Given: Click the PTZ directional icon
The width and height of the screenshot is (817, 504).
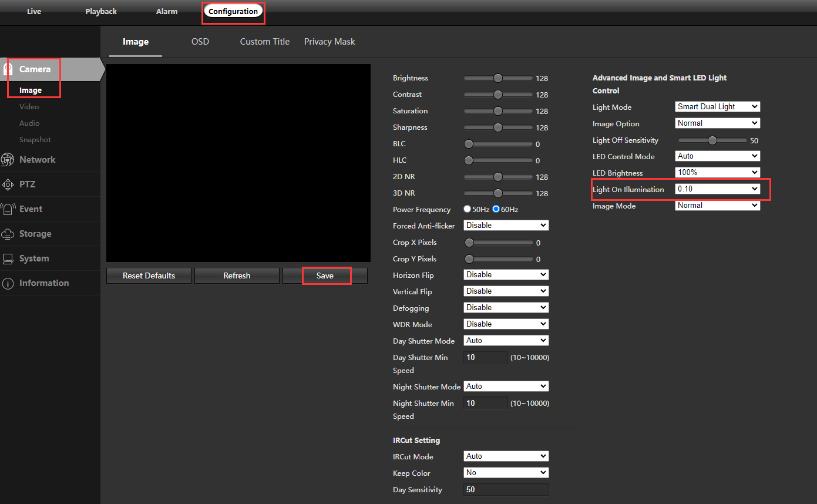Looking at the screenshot, I should pyautogui.click(x=8, y=184).
